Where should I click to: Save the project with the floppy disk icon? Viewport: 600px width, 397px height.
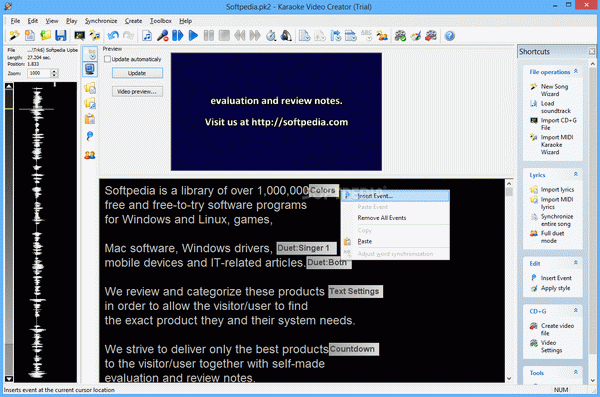pos(60,36)
